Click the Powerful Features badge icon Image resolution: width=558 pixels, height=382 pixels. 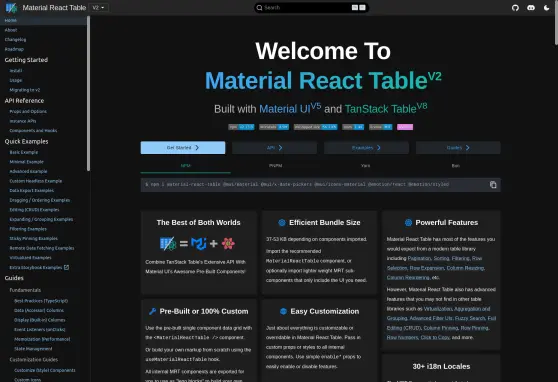click(408, 223)
